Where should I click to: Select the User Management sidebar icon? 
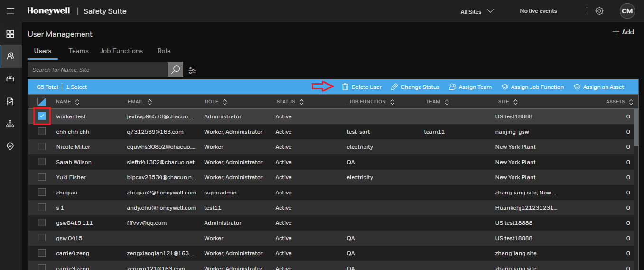click(x=10, y=56)
